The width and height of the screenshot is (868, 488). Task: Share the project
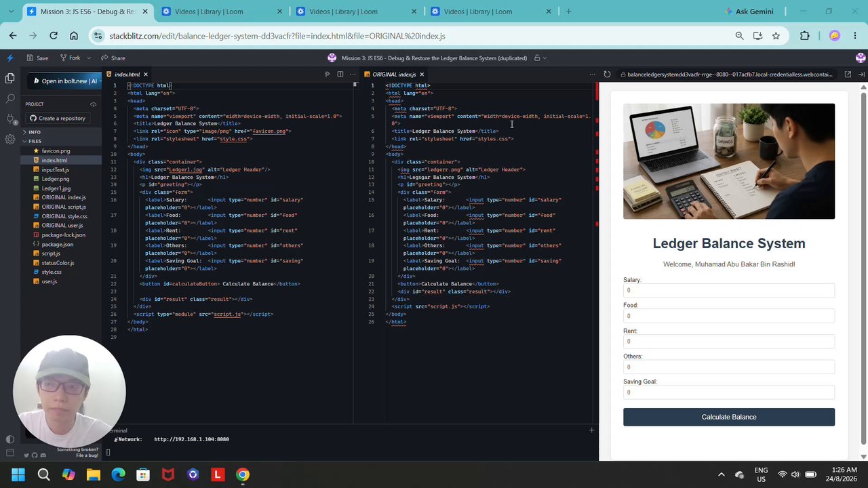click(113, 58)
